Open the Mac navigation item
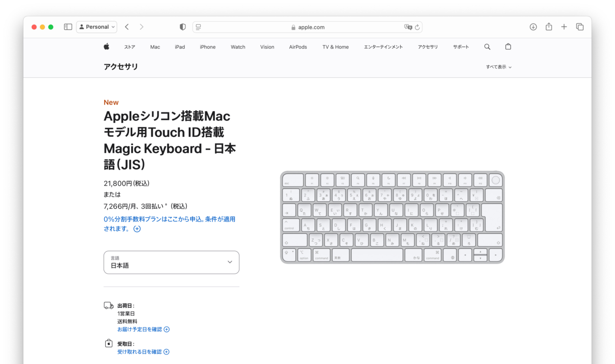 (155, 47)
